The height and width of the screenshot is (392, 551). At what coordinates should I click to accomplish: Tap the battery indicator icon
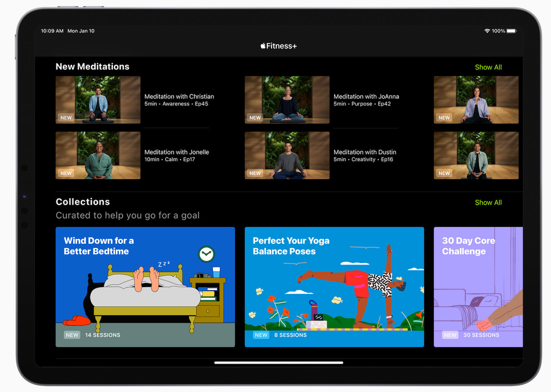512,31
